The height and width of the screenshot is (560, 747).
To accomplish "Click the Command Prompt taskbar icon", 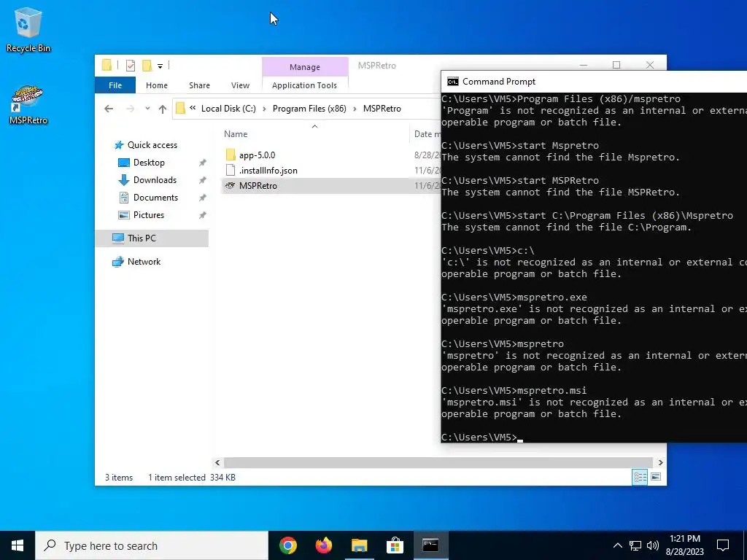I will point(430,545).
